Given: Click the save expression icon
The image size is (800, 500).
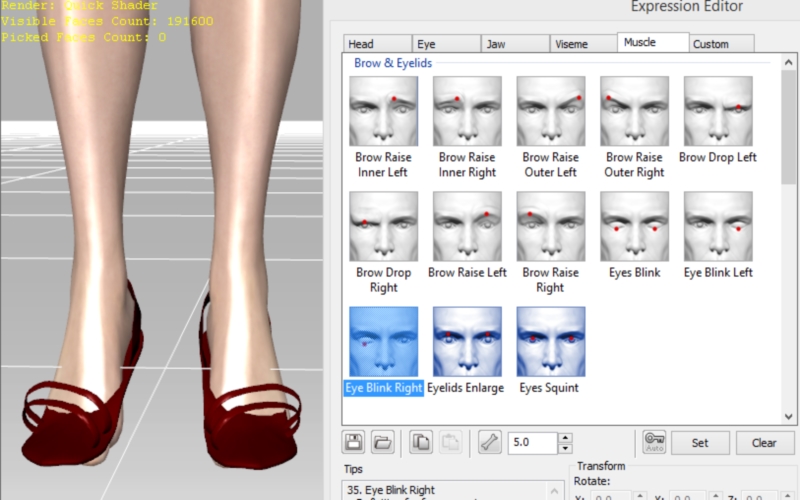Looking at the screenshot, I should 353,442.
